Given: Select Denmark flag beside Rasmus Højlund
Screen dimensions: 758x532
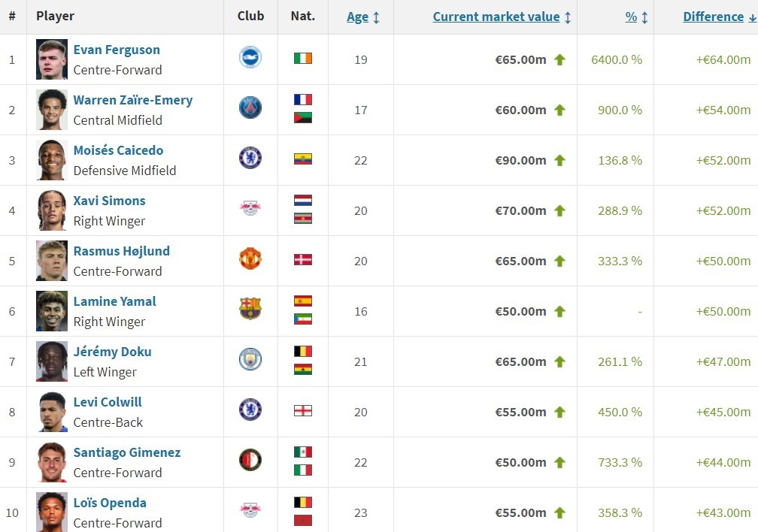Looking at the screenshot, I should tap(303, 260).
